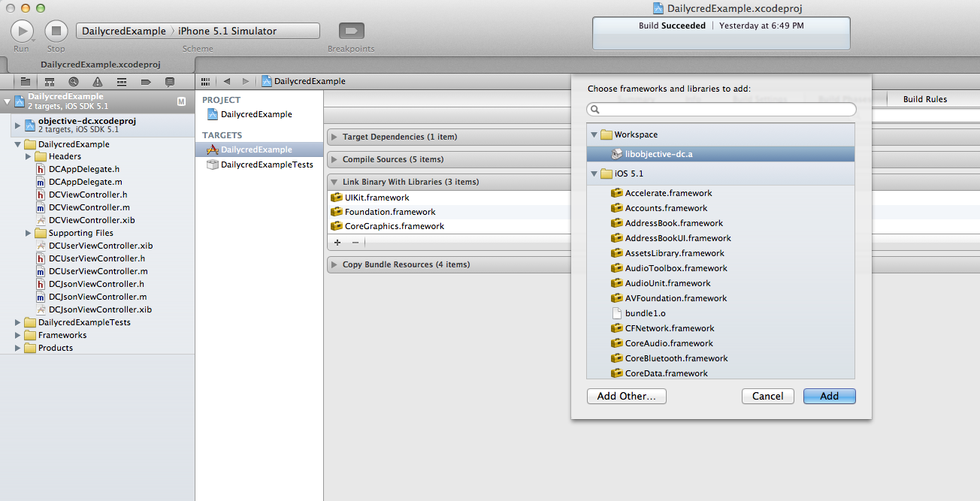Collapse the iOS 5.1 group
The height and width of the screenshot is (501, 980).
click(x=594, y=174)
